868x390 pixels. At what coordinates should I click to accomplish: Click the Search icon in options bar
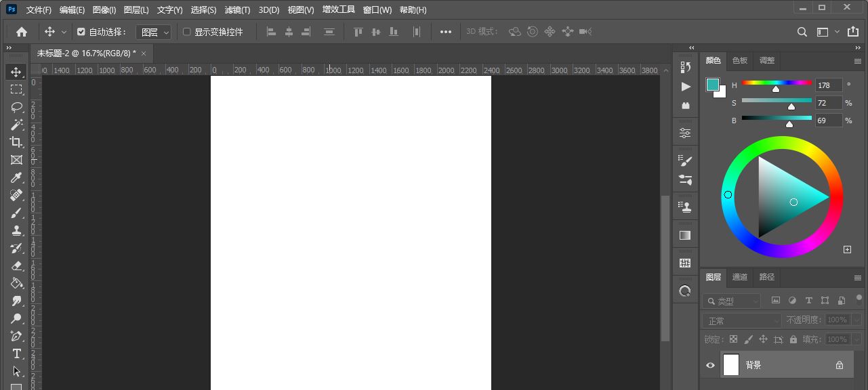click(x=802, y=32)
